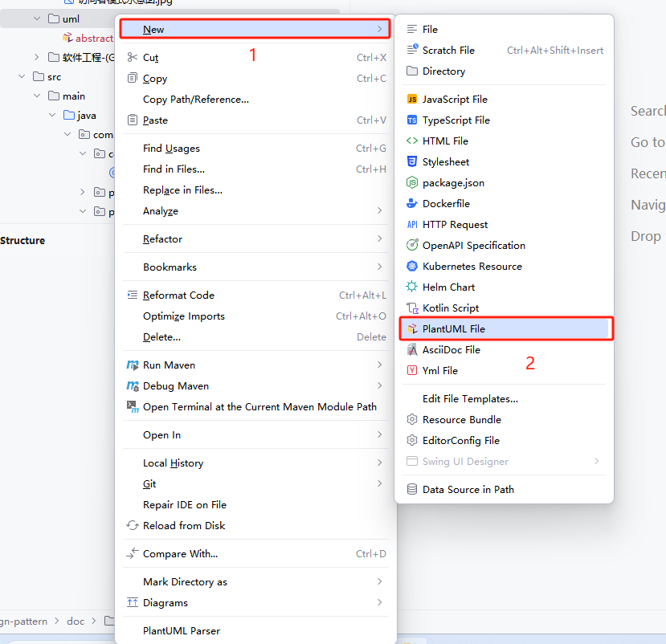Click the Data Source in Path icon
Image resolution: width=666 pixels, height=644 pixels.
[412, 490]
